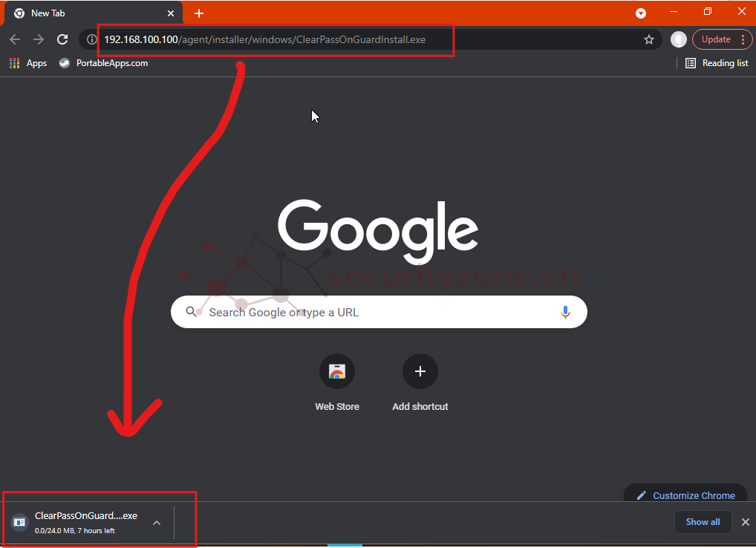Image resolution: width=756 pixels, height=548 pixels.
Task: Click the forward navigation arrow
Action: pos(39,39)
